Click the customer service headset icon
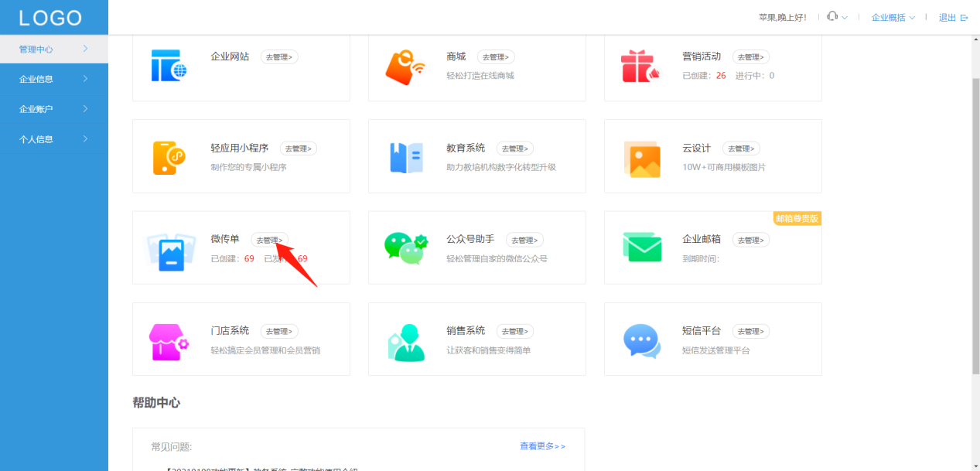The width and height of the screenshot is (980, 471). click(x=832, y=16)
